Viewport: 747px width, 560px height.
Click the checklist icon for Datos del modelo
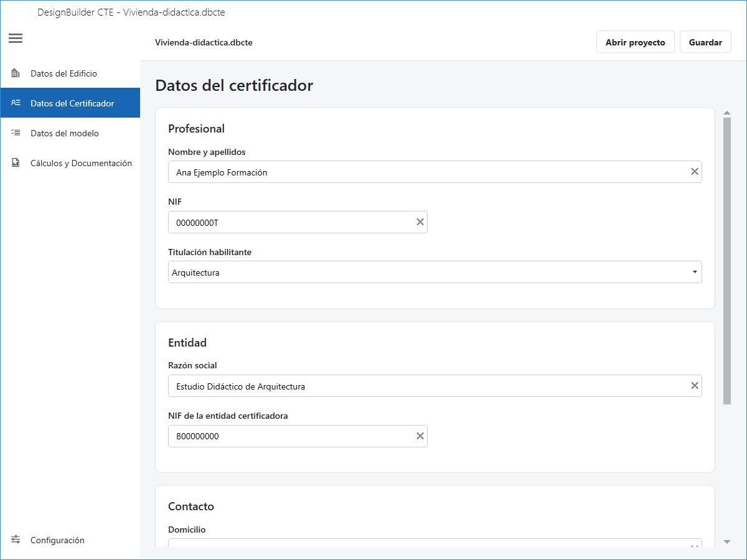pyautogui.click(x=16, y=133)
